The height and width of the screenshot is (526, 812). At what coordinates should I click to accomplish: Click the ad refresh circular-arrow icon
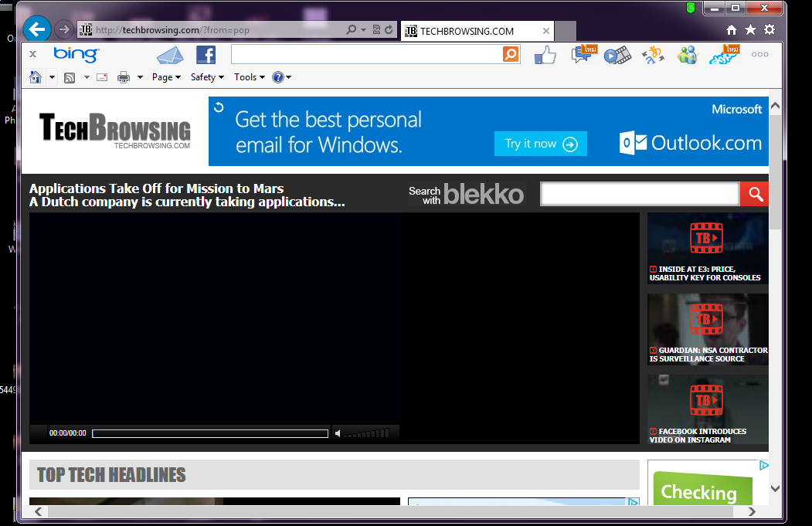pos(219,107)
